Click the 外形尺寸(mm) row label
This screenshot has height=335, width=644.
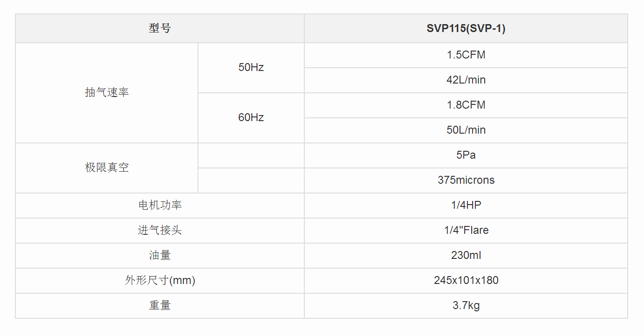point(160,280)
